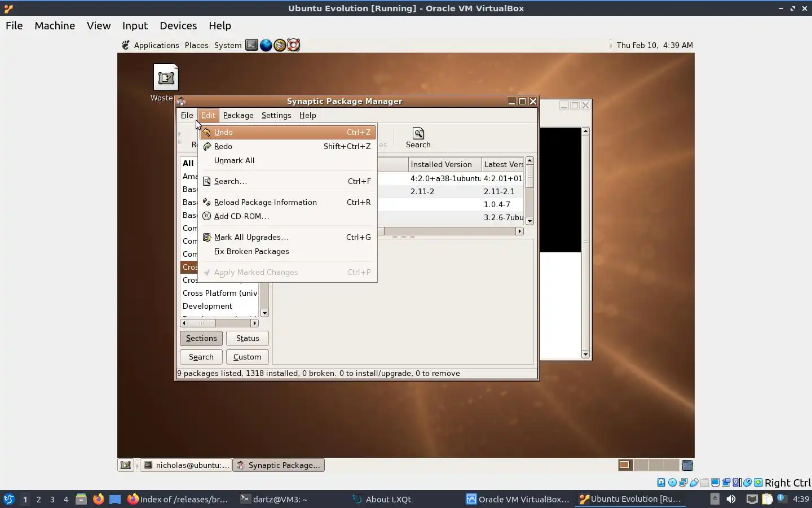
Task: Click the volume speaker icon in system tray
Action: 731,499
